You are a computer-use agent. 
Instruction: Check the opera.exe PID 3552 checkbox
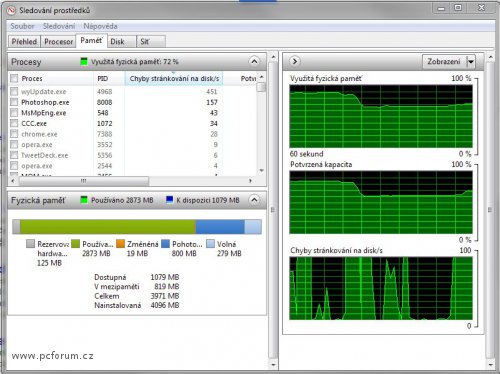click(x=14, y=145)
